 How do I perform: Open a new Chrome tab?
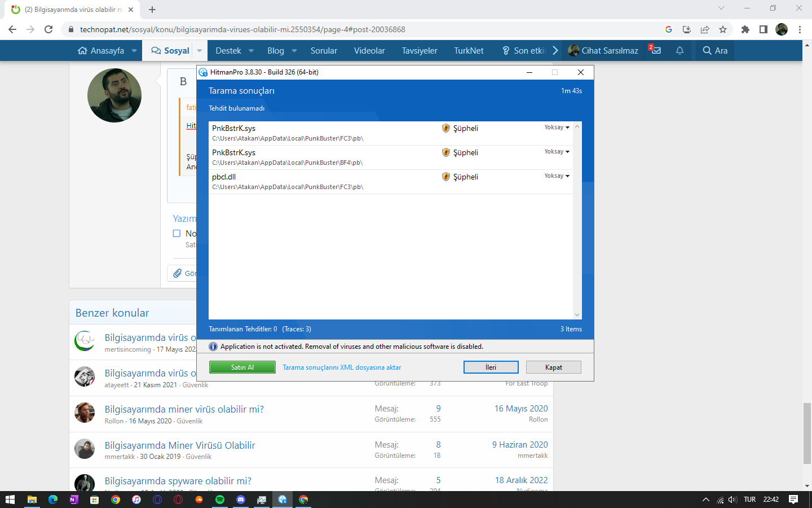152,10
